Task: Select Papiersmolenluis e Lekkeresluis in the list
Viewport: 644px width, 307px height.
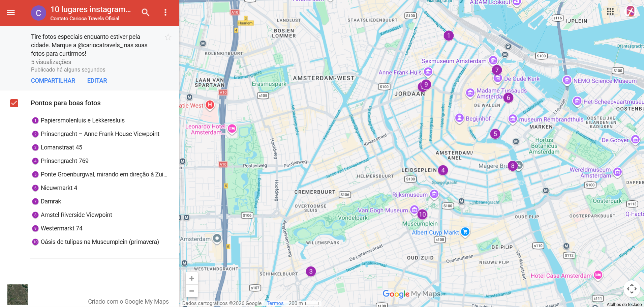Action: [x=83, y=120]
